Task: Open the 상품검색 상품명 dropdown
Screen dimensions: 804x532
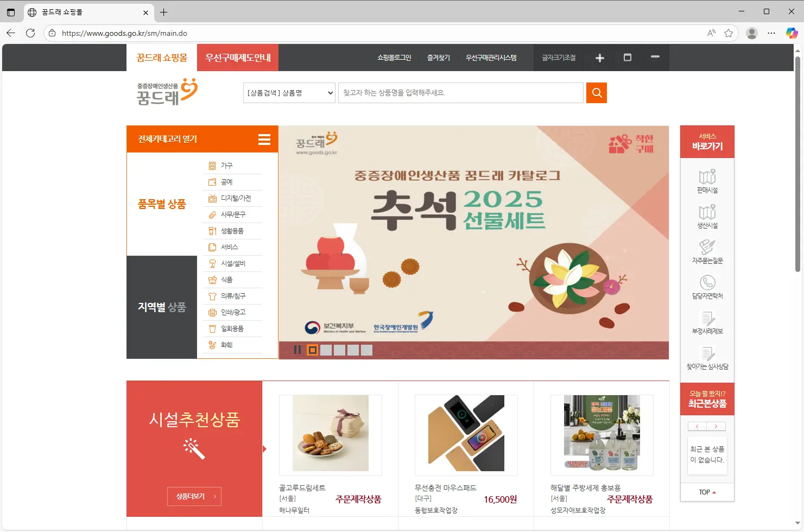Action: (289, 93)
